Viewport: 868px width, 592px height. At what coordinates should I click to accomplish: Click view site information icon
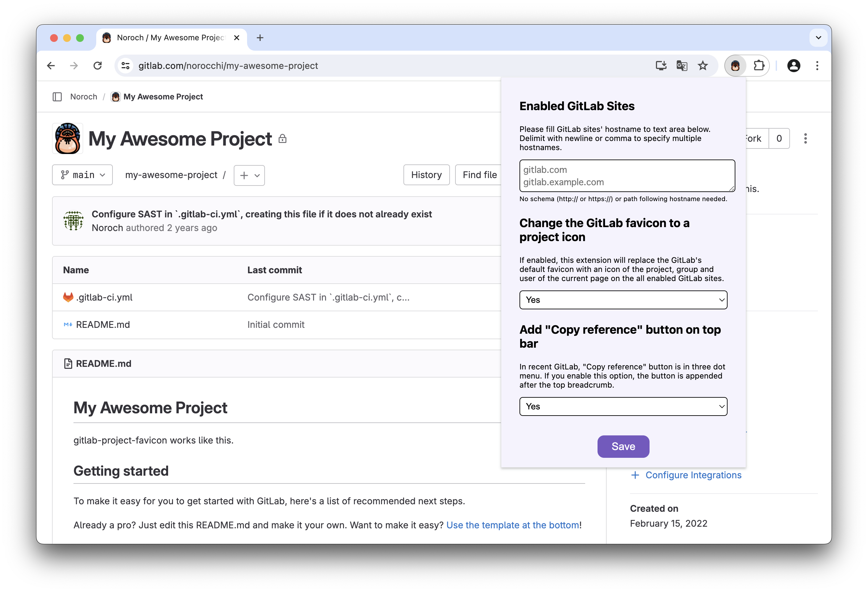pyautogui.click(x=125, y=66)
